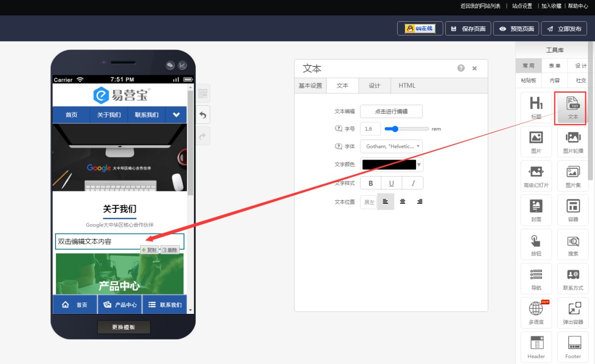
Task: Open the 文字颜色 color dropdown arrow
Action: tap(419, 165)
